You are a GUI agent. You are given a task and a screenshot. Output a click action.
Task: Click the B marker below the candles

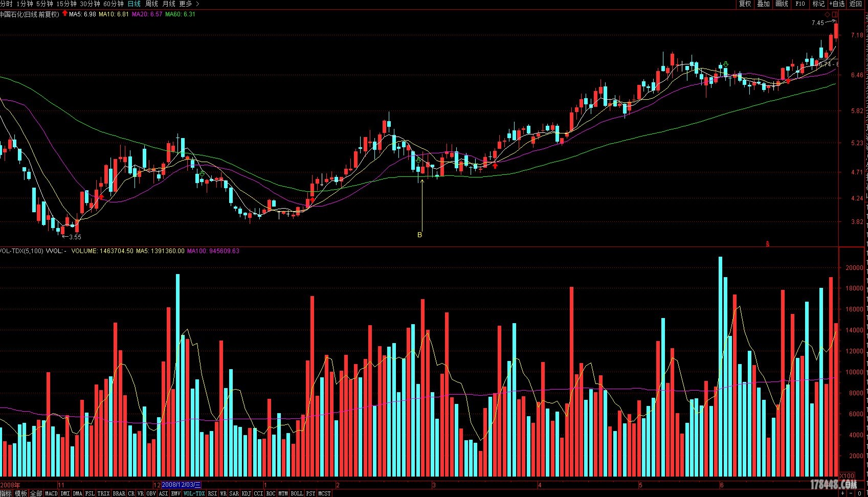point(419,235)
